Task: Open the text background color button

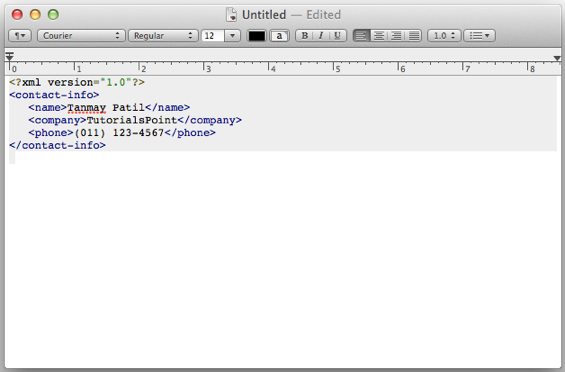Action: click(x=279, y=36)
